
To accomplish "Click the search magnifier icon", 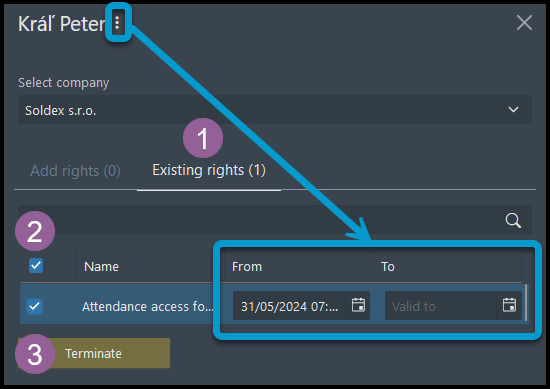I will pos(513,220).
